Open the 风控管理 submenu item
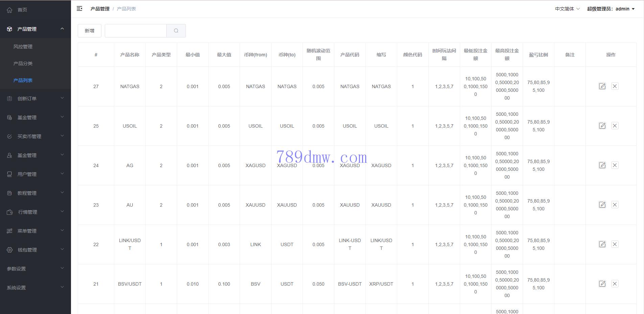Screen dimensions: 644x314 (23, 47)
